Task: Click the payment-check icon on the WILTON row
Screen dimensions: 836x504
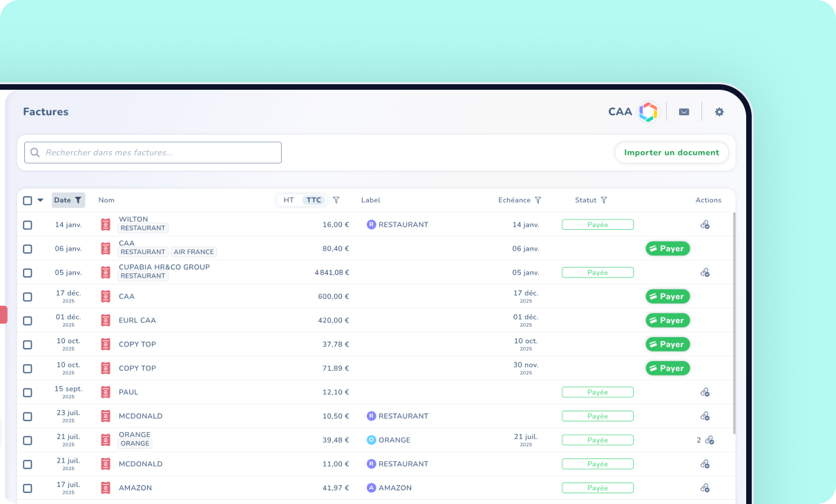Action: pos(705,224)
